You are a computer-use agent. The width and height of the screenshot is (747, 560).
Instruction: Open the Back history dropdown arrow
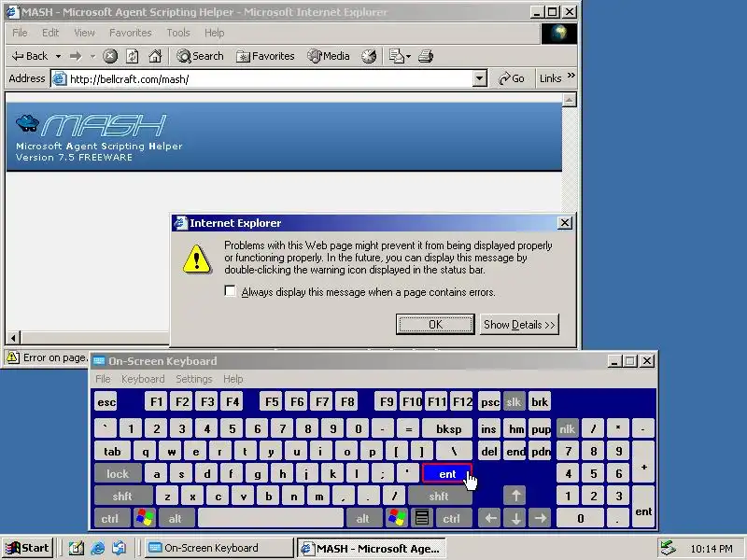(58, 56)
